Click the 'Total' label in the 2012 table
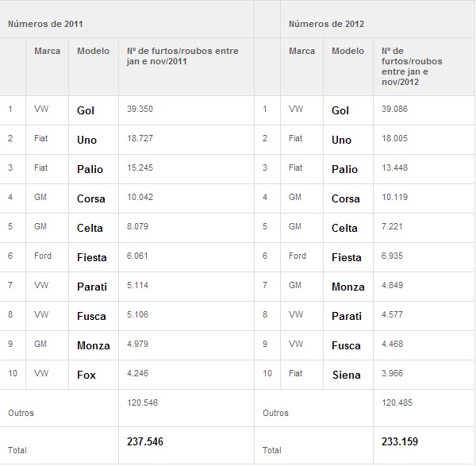 272,450
